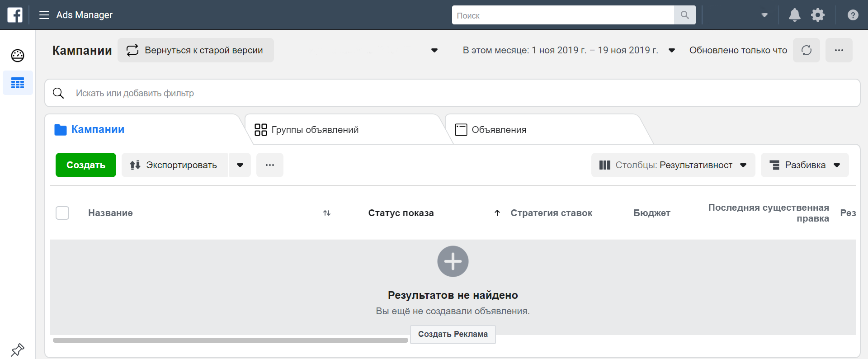This screenshot has width=868, height=359.
Task: Click the Создать Реклама button
Action: 453,334
